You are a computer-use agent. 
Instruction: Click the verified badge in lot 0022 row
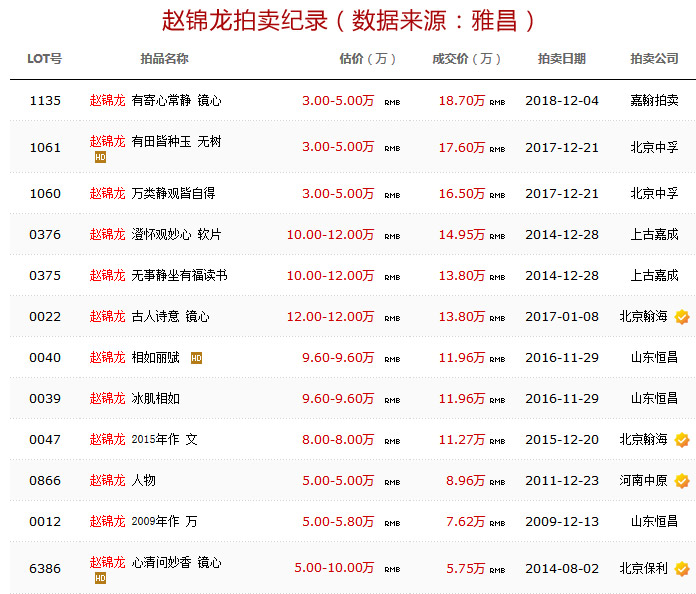coord(681,317)
